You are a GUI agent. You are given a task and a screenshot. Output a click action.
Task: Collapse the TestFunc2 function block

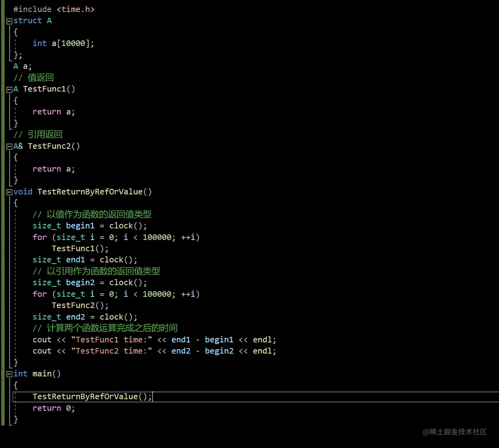(x=9, y=147)
